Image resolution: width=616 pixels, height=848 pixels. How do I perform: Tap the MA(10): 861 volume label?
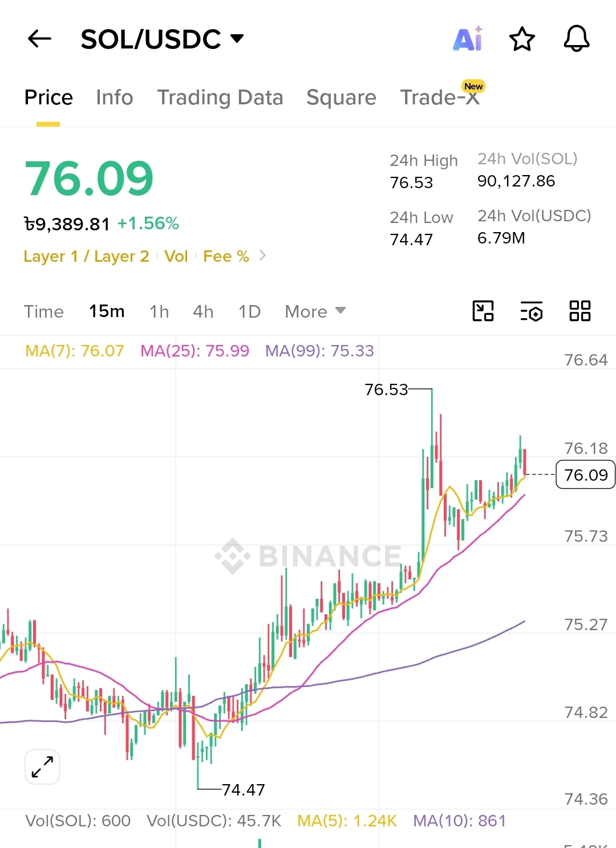[460, 821]
